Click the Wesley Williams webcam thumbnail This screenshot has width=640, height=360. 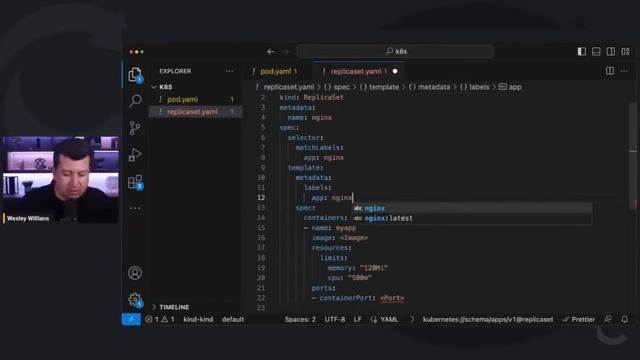coord(61,180)
